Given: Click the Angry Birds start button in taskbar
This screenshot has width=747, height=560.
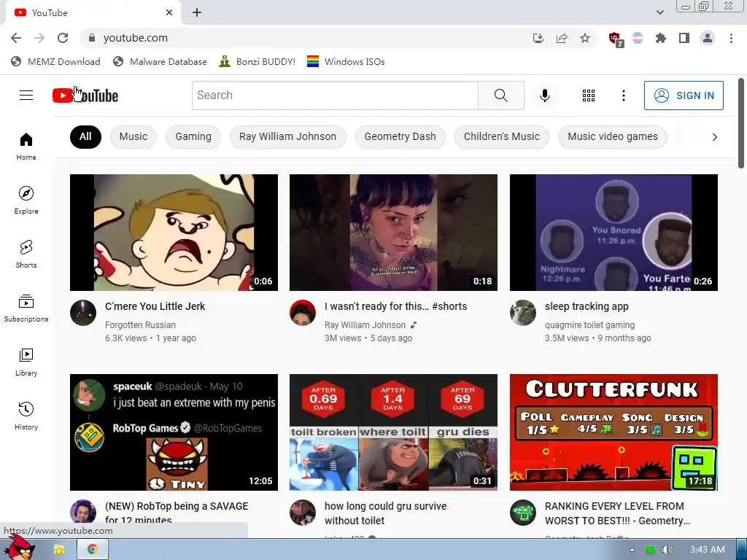Looking at the screenshot, I should point(19,548).
